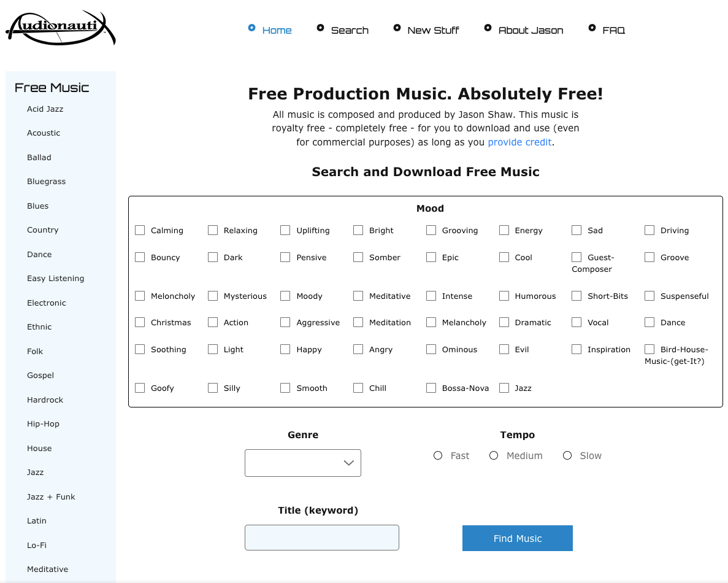This screenshot has width=728, height=583.
Task: Click the bullet icon beside Home
Action: (251, 28)
